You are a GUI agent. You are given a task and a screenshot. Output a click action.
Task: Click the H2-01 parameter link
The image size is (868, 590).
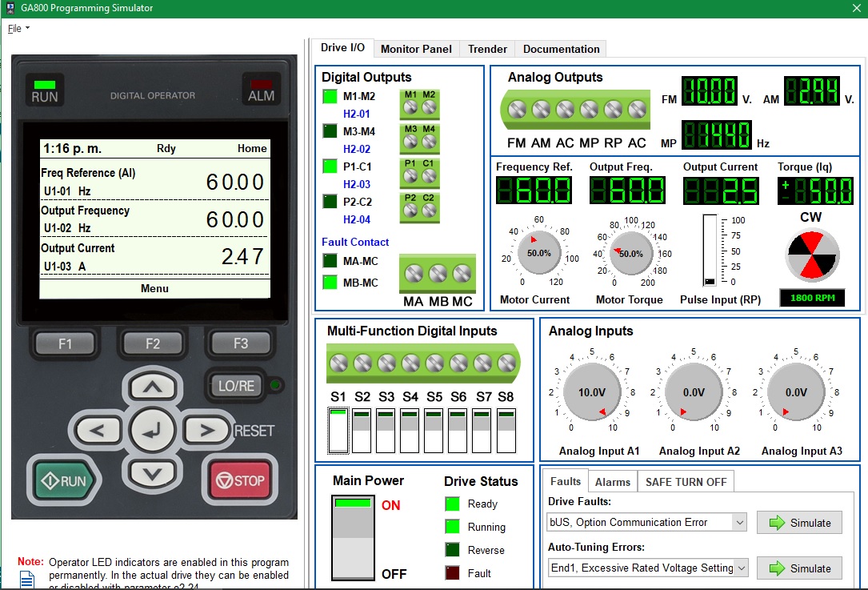(357, 114)
